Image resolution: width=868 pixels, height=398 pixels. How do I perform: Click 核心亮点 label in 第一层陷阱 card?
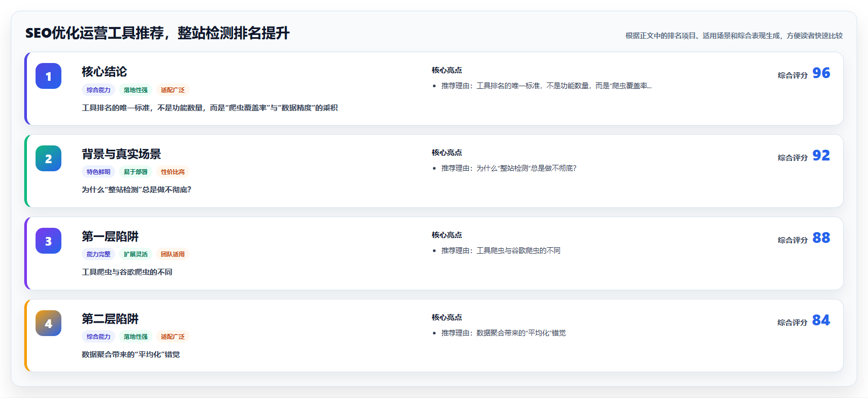click(447, 235)
